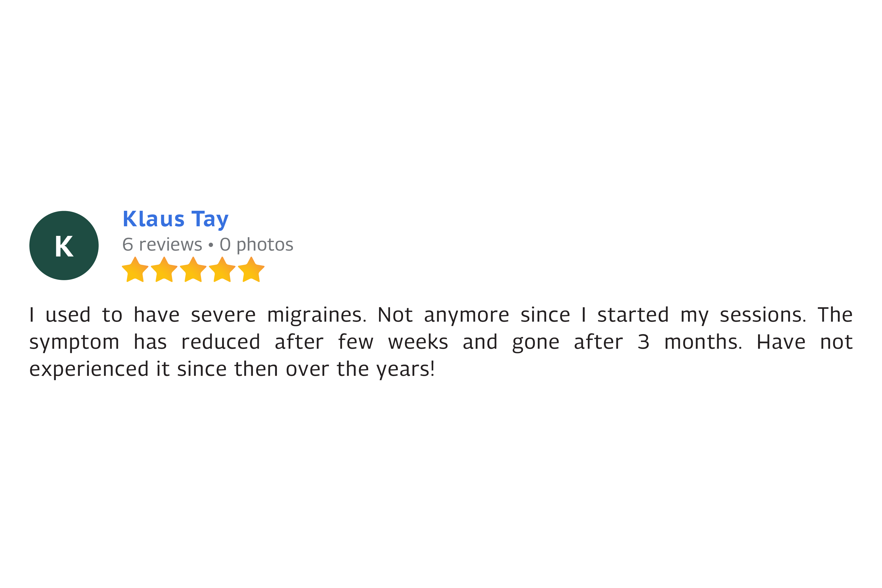Click the "0 photos" count text
The image size is (882, 588).
tap(256, 245)
